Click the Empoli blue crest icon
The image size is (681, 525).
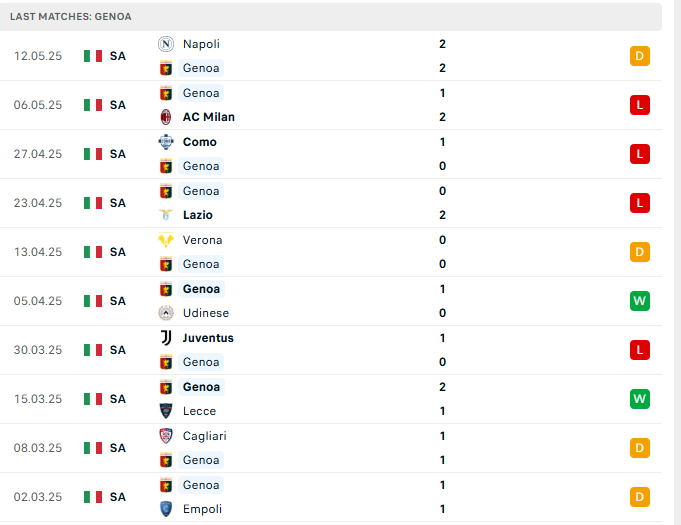click(x=165, y=509)
